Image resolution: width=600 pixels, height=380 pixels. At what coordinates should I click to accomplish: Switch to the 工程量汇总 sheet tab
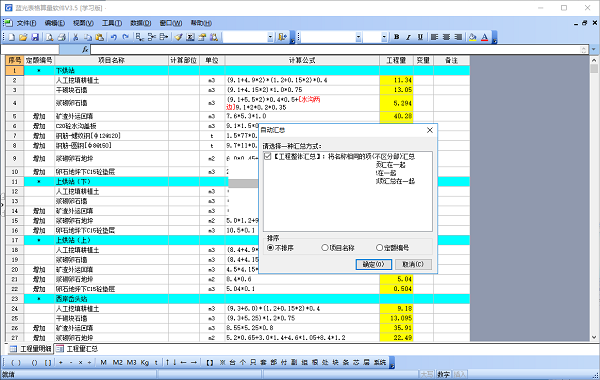(77, 349)
